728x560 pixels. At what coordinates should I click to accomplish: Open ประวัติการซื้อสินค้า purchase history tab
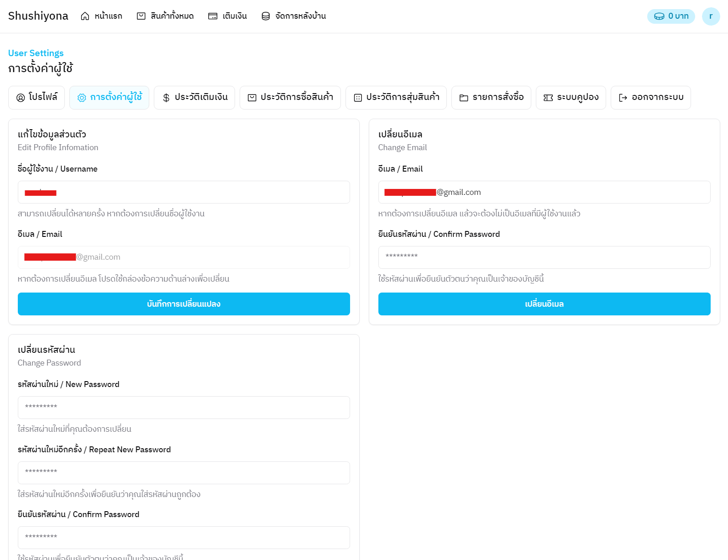290,98
